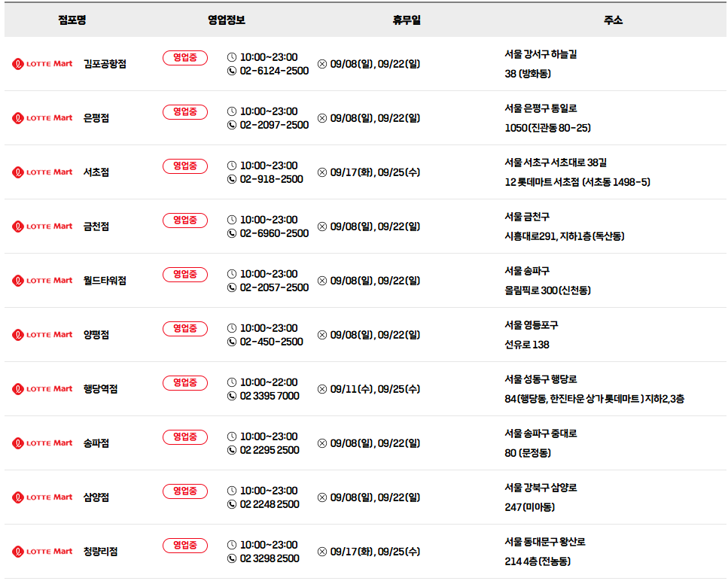728x581 pixels.
Task: Click the phone number 02 2248 2500
Action: pyautogui.click(x=270, y=504)
